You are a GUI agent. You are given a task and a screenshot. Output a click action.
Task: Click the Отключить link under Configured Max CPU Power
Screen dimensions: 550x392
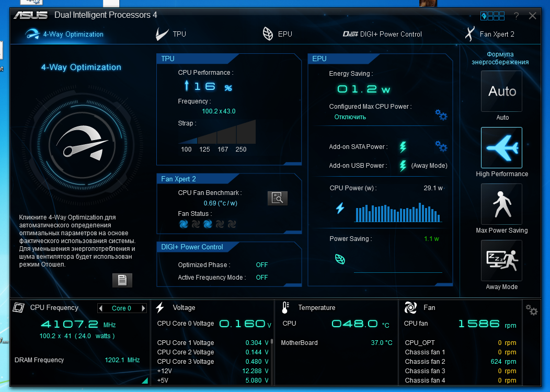[x=350, y=117]
